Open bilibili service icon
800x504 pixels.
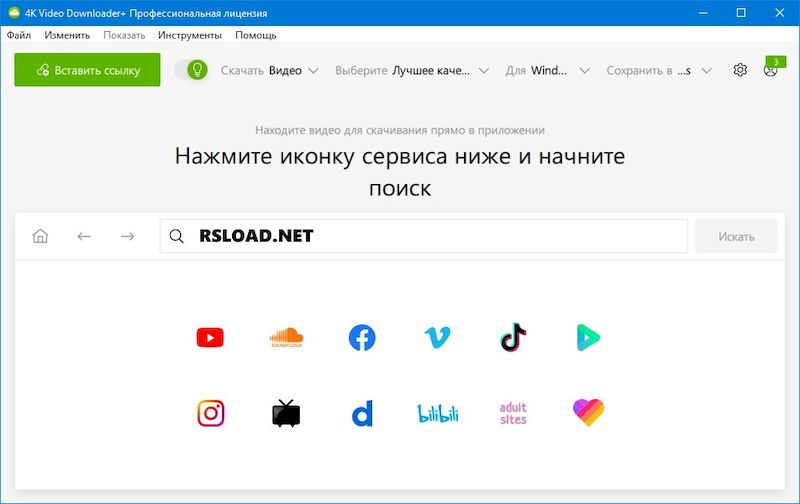pyautogui.click(x=438, y=413)
